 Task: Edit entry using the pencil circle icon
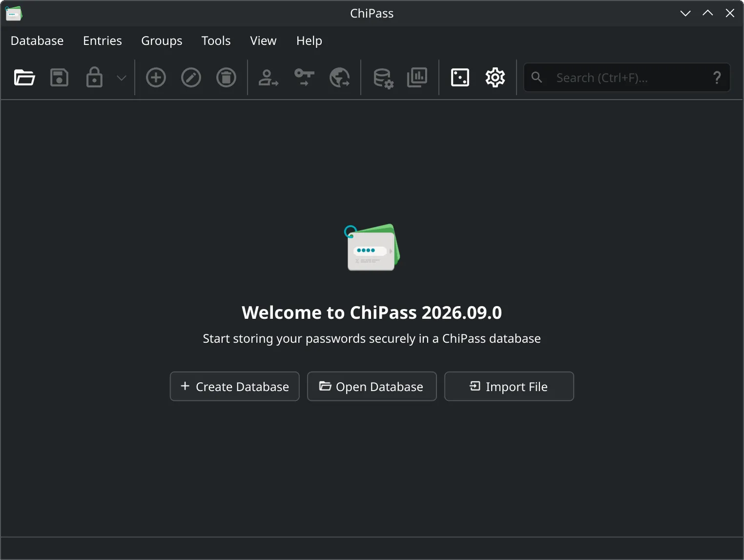click(191, 78)
